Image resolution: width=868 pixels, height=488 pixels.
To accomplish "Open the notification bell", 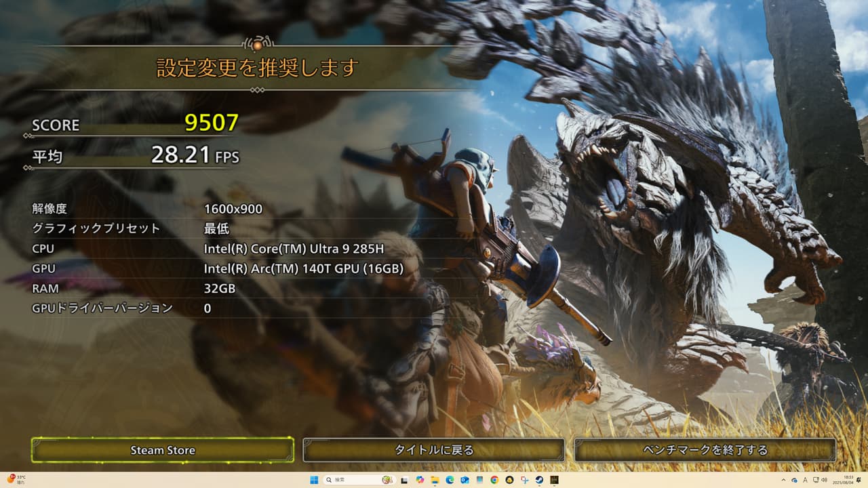I will [x=859, y=480].
